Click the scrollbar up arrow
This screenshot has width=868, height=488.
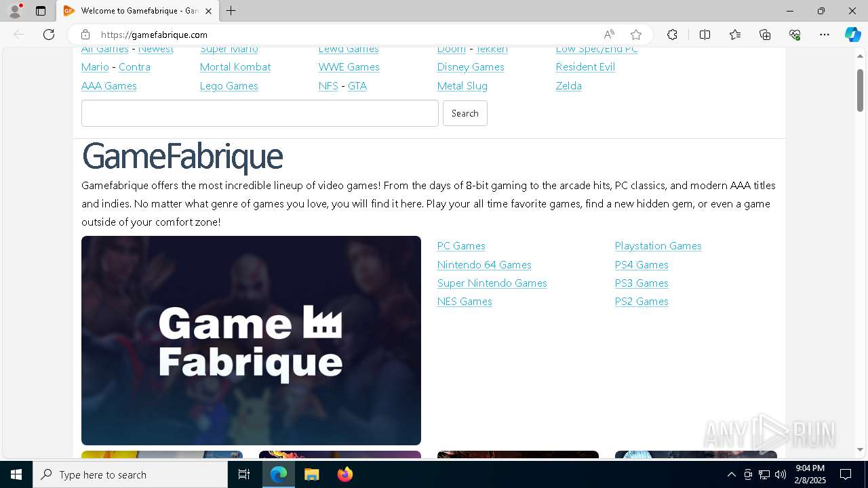[x=860, y=56]
